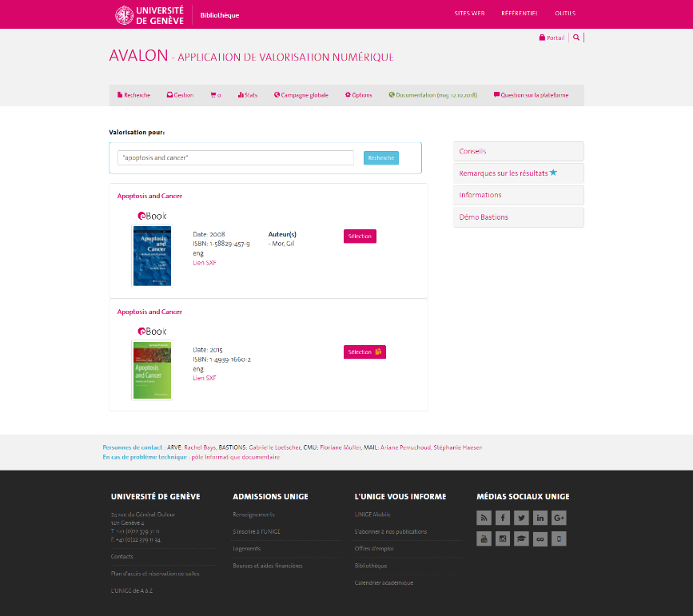Screen dimensions: 693x616
Task: Click S'inscrire à l'UNIGE
Action: click(x=257, y=531)
